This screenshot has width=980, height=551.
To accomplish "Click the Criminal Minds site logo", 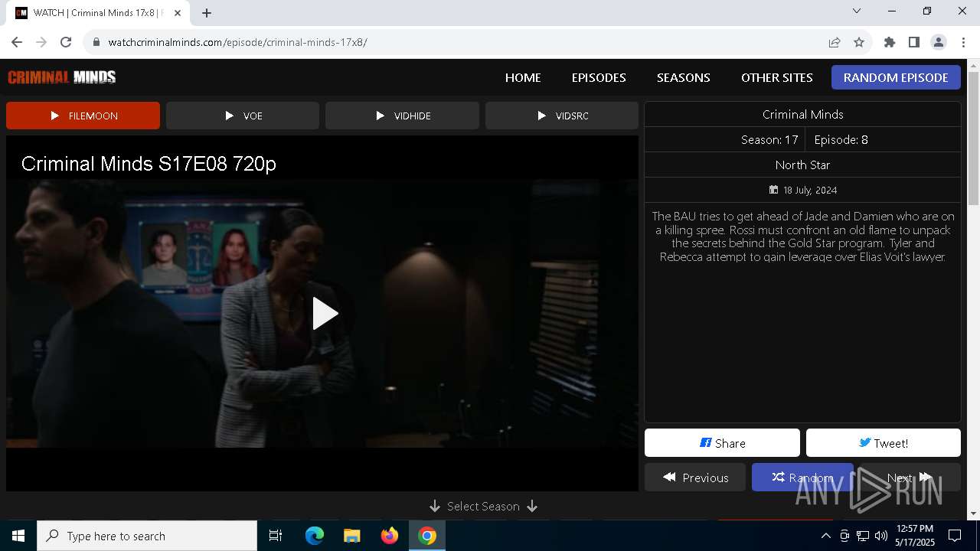I will pos(62,77).
